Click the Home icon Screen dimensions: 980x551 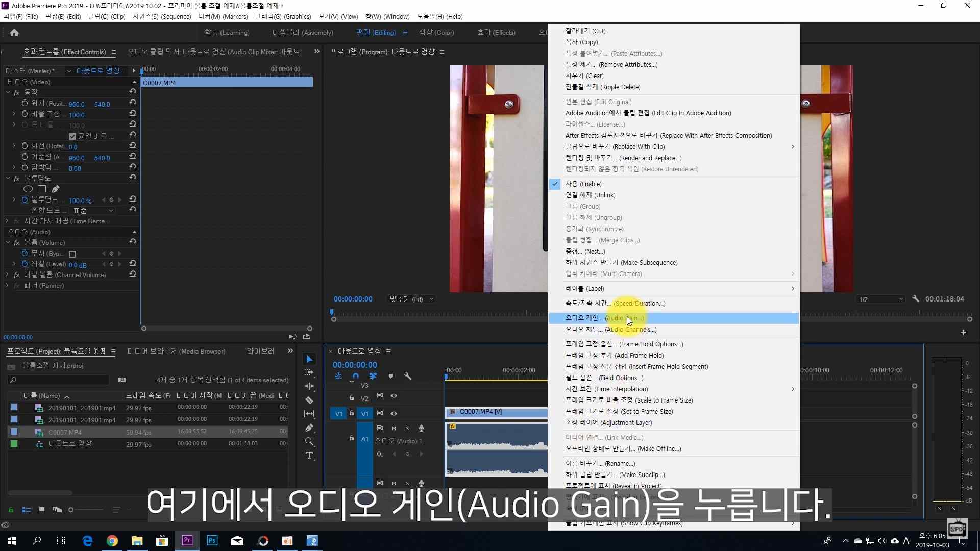(14, 33)
